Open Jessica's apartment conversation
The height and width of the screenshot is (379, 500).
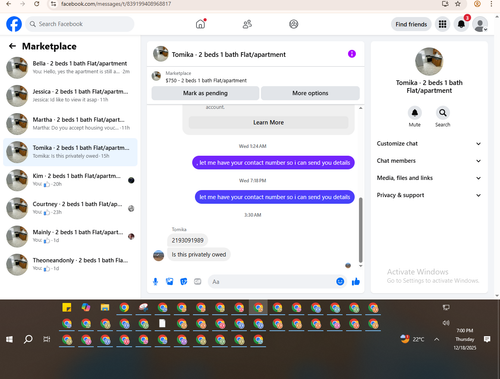click(70, 95)
